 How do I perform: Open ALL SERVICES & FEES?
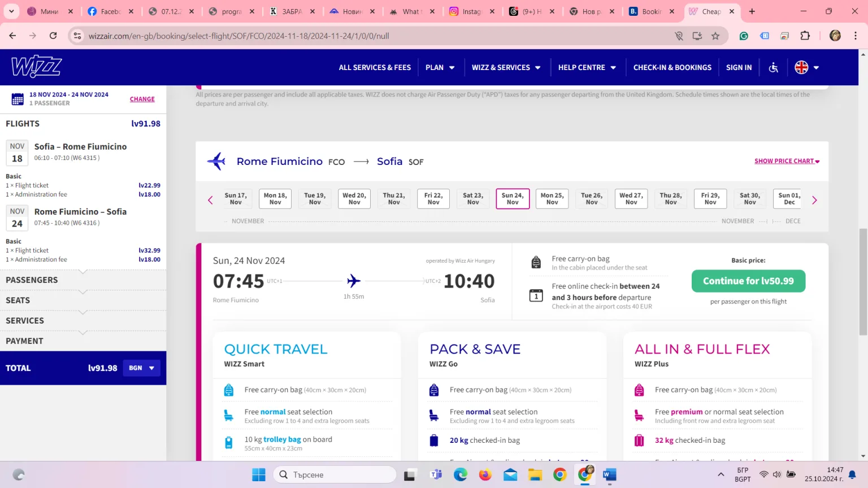[375, 68]
